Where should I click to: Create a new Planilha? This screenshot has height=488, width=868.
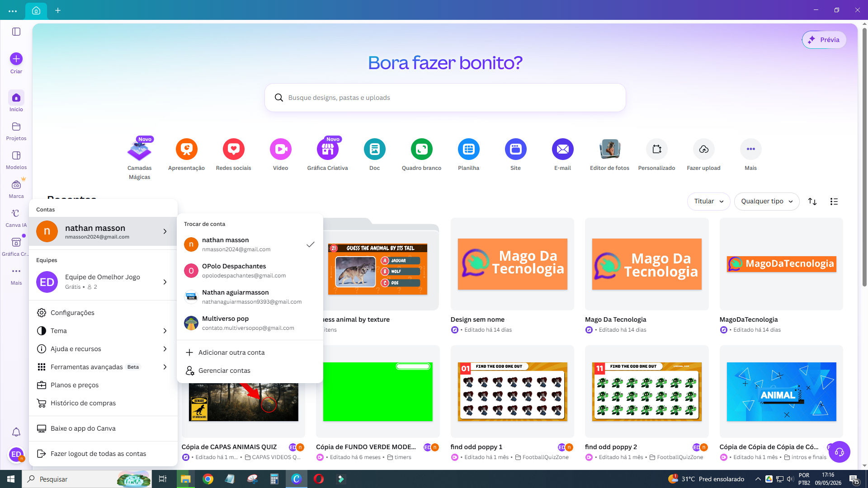point(468,155)
